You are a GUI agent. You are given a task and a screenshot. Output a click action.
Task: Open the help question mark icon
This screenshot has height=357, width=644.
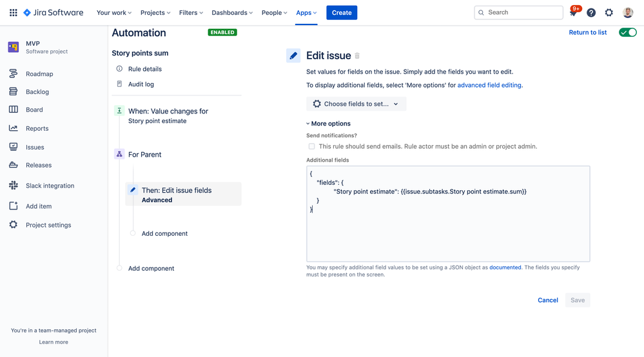point(591,13)
